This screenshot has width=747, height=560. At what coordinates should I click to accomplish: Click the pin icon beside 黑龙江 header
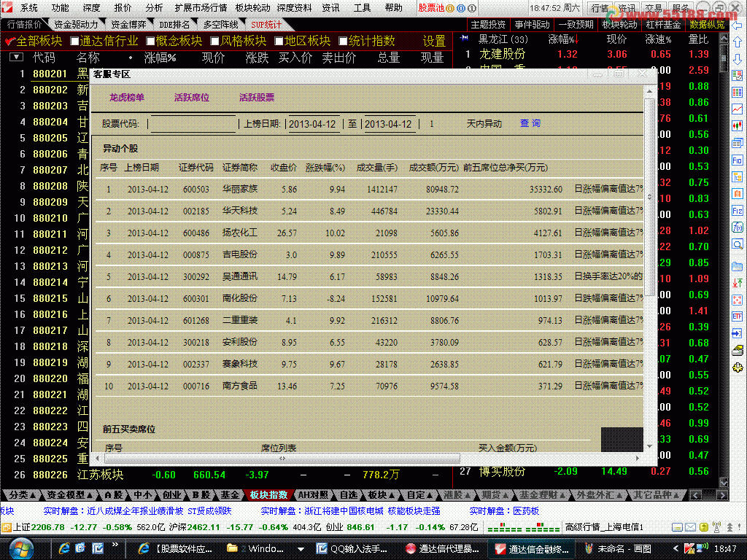tap(465, 39)
